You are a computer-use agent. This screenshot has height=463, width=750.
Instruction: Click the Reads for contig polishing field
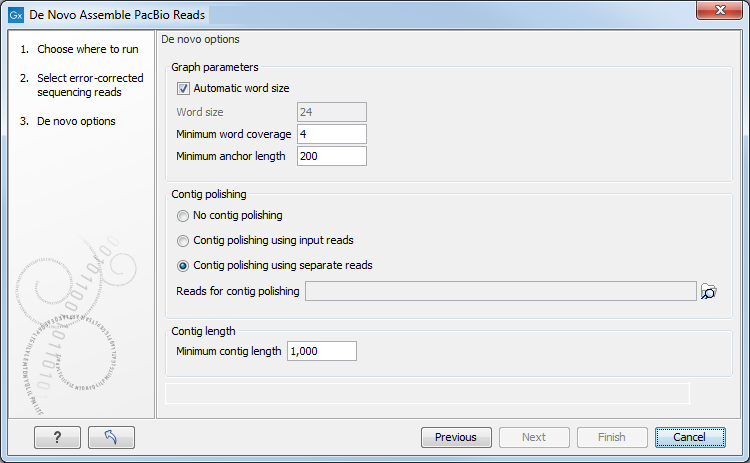(x=501, y=291)
